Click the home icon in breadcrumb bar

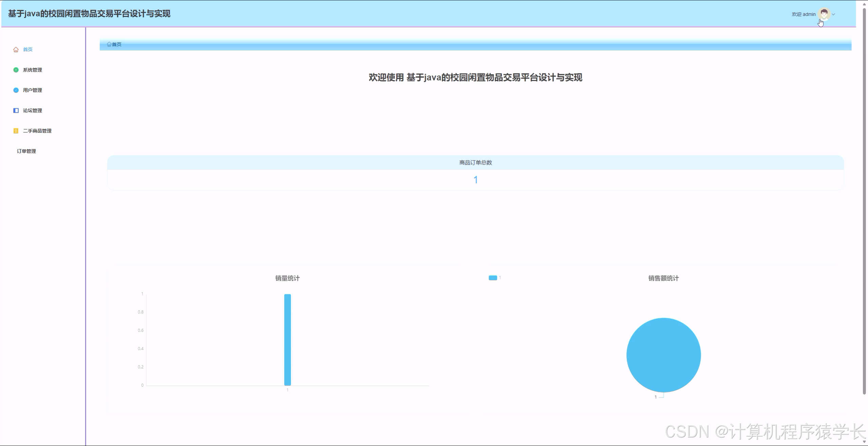(109, 44)
